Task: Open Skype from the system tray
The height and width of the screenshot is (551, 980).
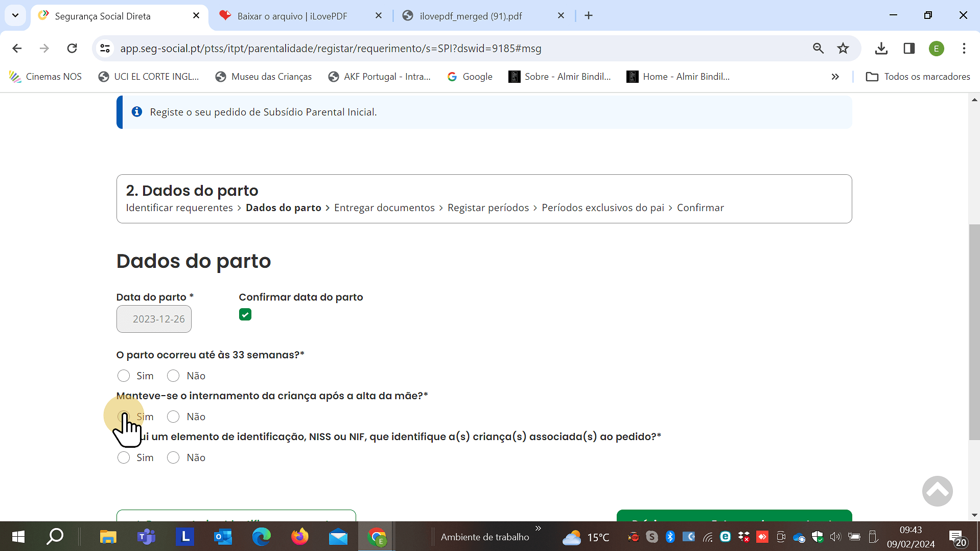Action: [651, 537]
